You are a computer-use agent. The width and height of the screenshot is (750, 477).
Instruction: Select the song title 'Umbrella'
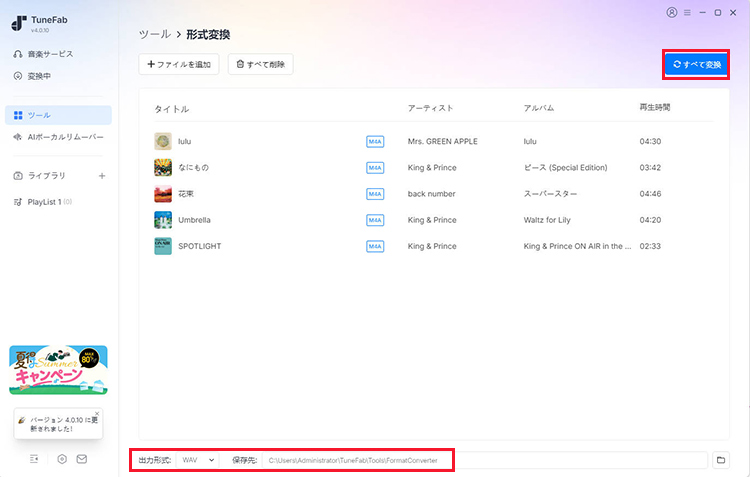pyautogui.click(x=194, y=220)
